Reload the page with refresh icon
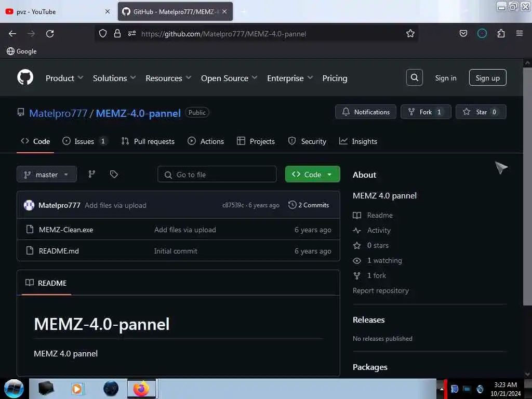532x399 pixels. pyautogui.click(x=50, y=34)
